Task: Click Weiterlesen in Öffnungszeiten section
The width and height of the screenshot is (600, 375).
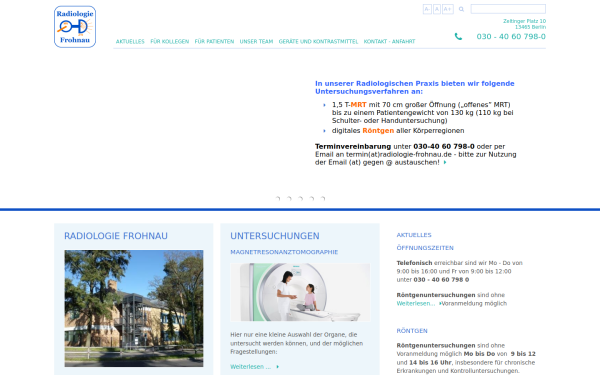Action: point(416,303)
